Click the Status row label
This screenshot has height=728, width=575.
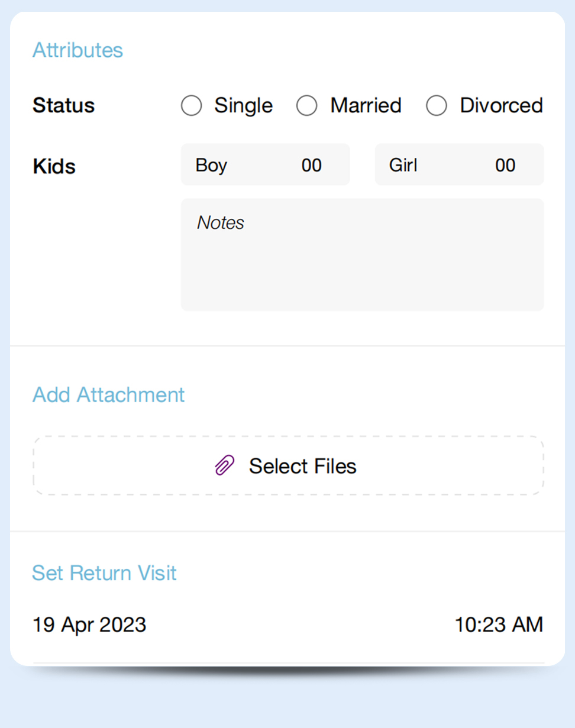point(63,106)
